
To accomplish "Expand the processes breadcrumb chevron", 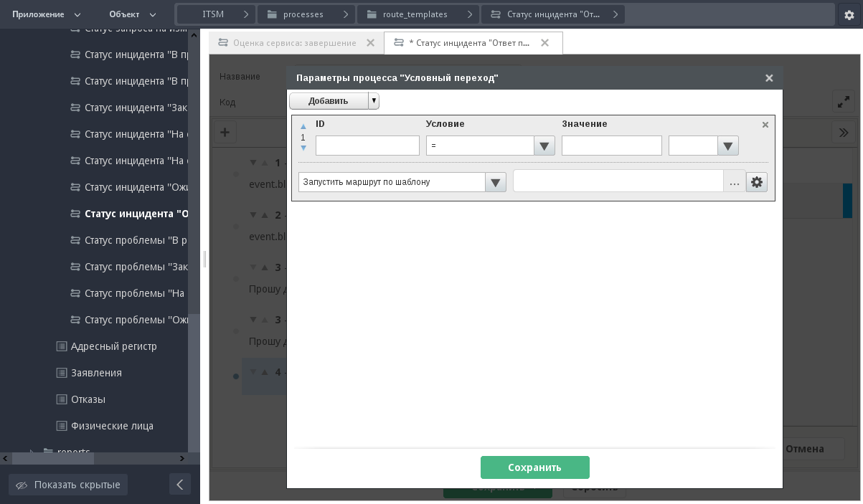I will [346, 14].
